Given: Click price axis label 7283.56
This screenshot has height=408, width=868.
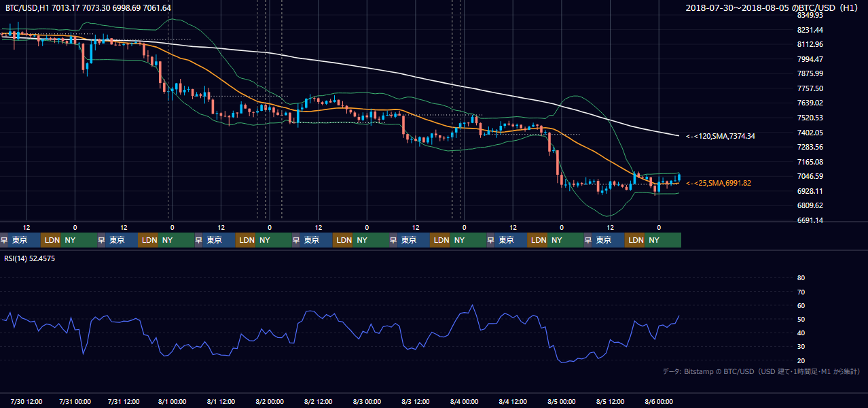Looking at the screenshot, I should pos(810,147).
